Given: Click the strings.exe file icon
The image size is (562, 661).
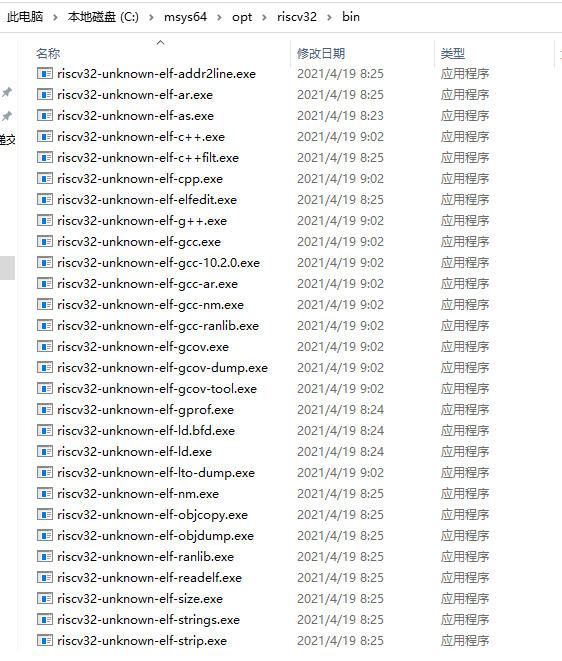Looking at the screenshot, I should (45, 619).
